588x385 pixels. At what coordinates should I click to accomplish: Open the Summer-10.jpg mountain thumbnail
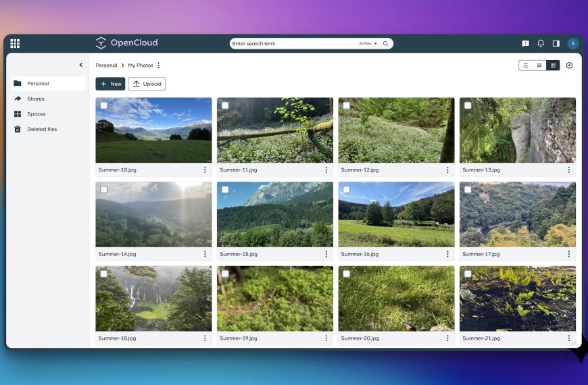coord(153,130)
